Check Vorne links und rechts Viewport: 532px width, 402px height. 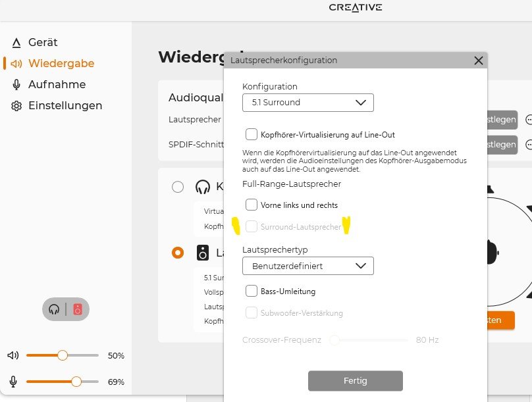(252, 205)
